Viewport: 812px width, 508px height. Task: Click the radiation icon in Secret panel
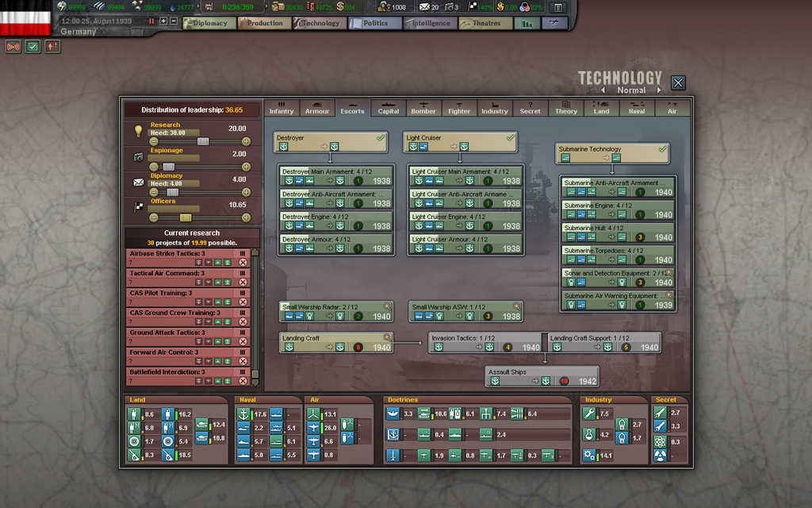[660, 456]
